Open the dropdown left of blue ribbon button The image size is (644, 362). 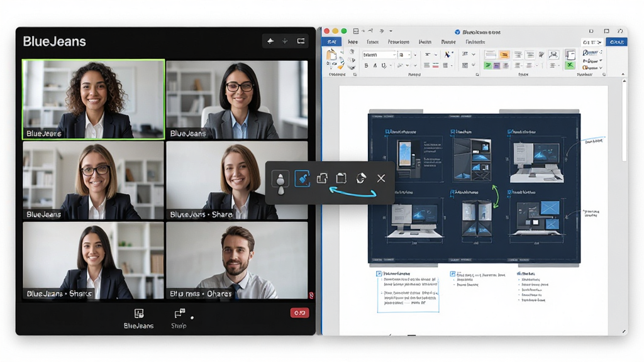coord(592,42)
